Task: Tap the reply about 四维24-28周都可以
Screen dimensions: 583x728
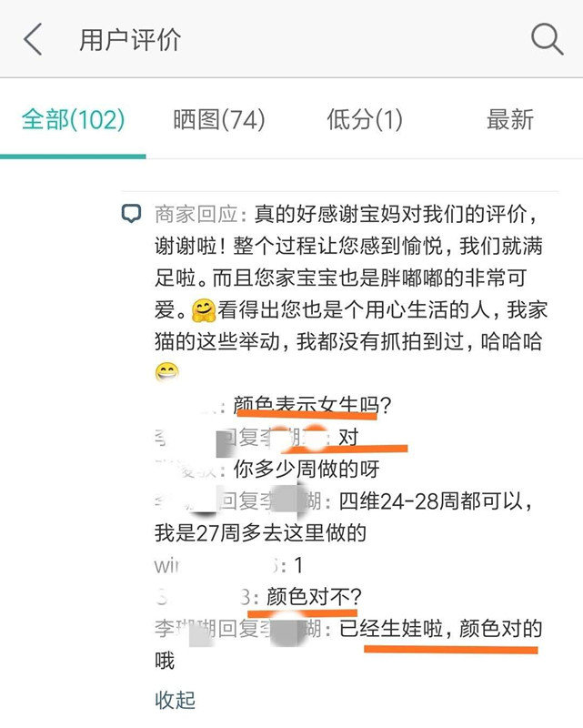Action: click(344, 517)
